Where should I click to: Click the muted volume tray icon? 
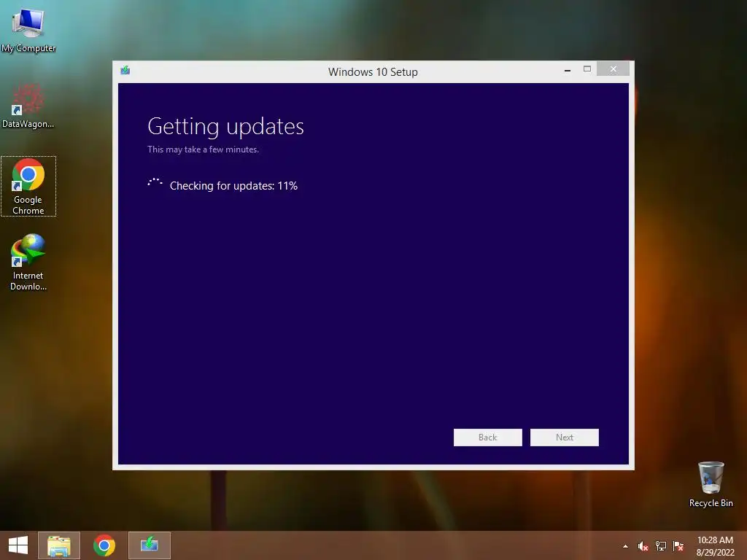[x=643, y=546]
